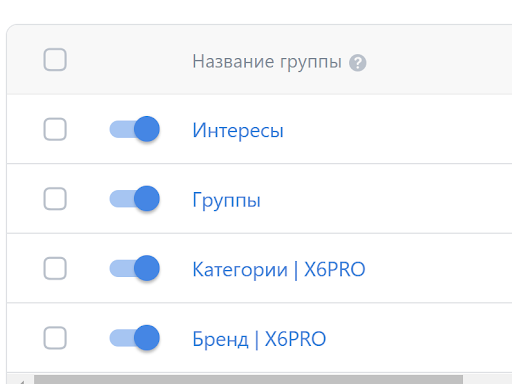Open the Интересы group link

coord(238,130)
